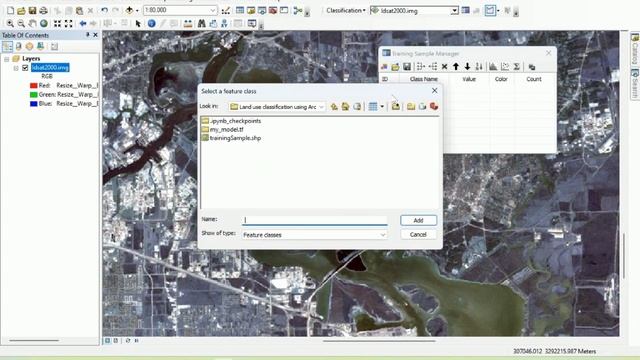Show histograms in Training Sample Manager

point(493,67)
